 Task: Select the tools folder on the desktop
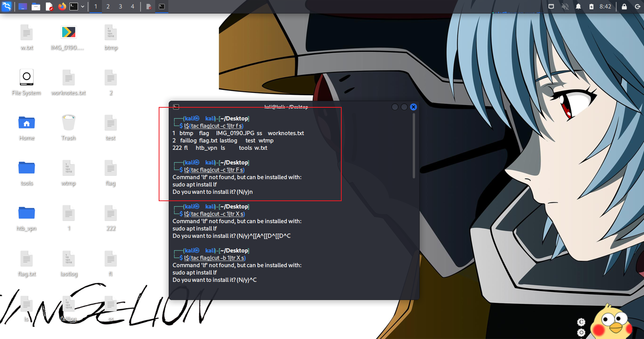pos(27,173)
